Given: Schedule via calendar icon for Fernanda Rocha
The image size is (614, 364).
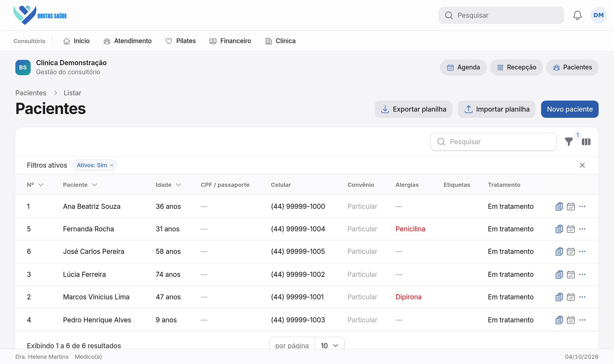Looking at the screenshot, I should coord(571,229).
